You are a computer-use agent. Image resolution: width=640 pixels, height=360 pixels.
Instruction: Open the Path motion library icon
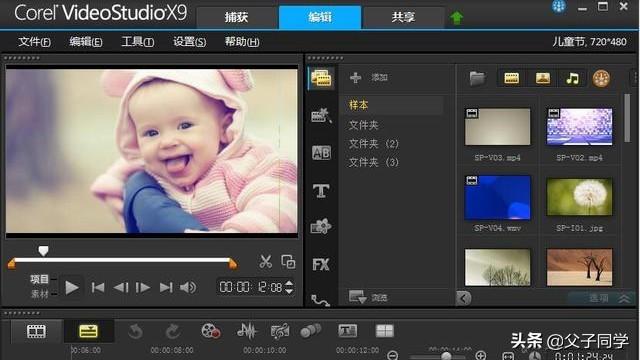coord(320,301)
